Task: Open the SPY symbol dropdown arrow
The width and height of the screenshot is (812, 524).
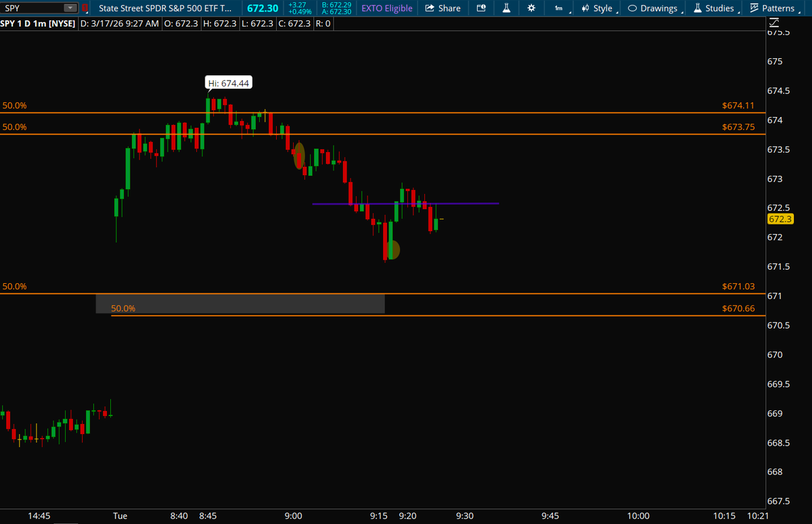Action: [70, 8]
